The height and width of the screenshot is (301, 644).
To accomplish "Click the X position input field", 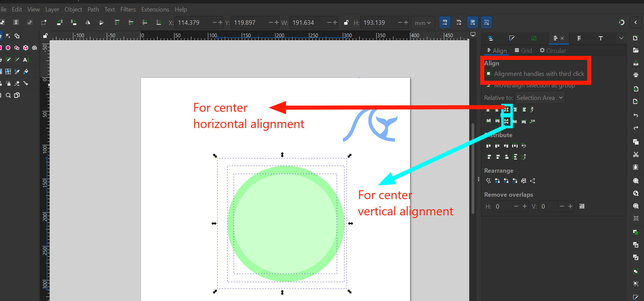I will point(193,23).
